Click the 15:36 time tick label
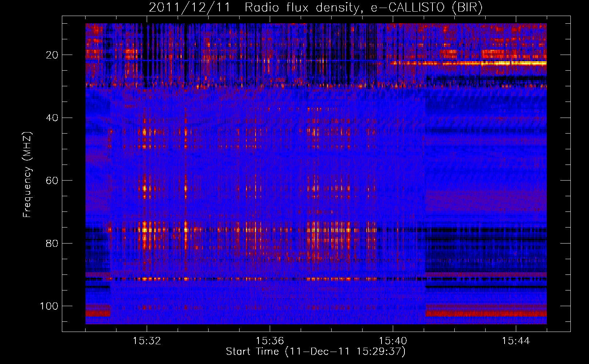The image size is (589, 364). click(270, 341)
